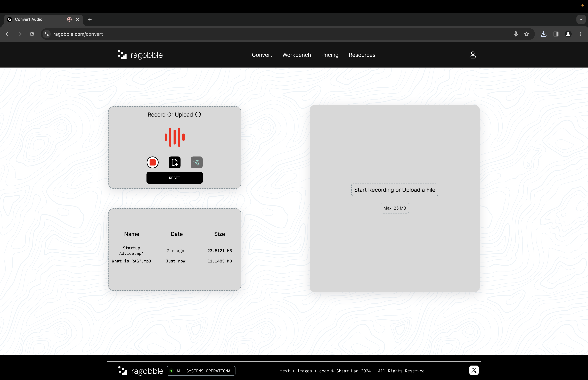Toggle the browser side panel
The height and width of the screenshot is (380, 588).
click(556, 34)
